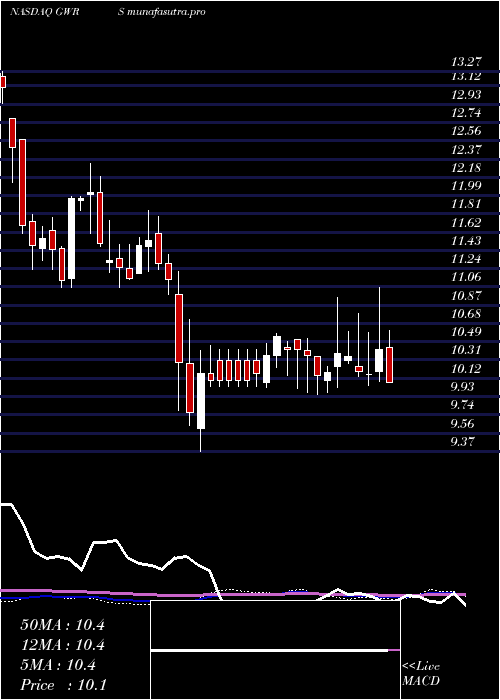Select the 12.56 price axis label
The width and height of the screenshot is (500, 700).
point(466,131)
